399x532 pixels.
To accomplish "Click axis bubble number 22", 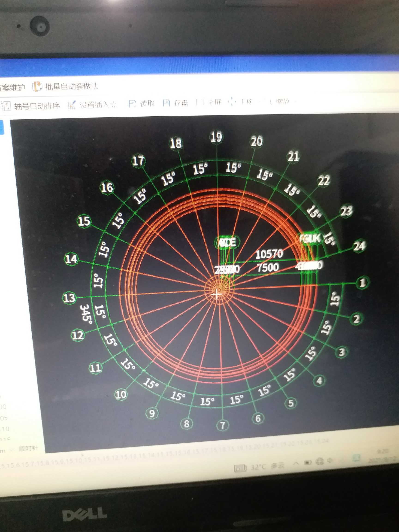I will (x=324, y=180).
